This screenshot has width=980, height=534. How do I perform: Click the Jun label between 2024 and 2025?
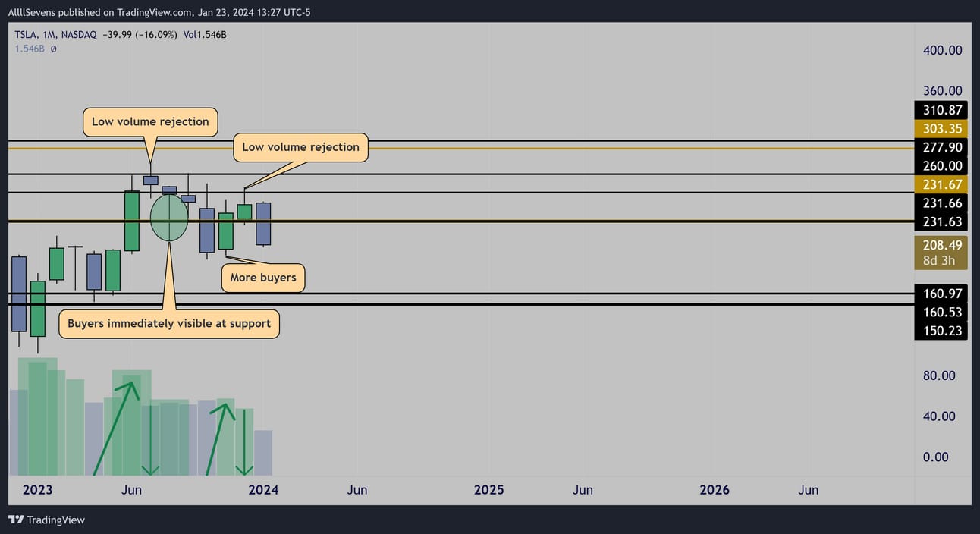[x=357, y=490]
